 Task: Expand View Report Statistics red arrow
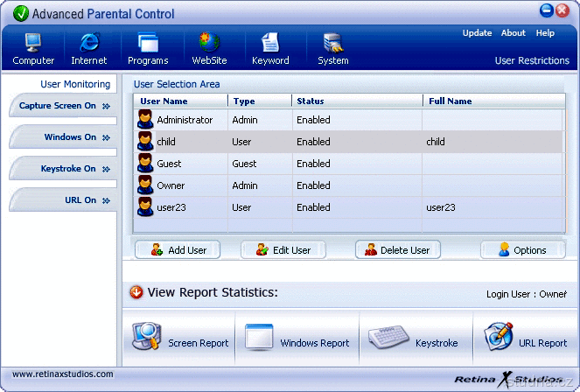tap(136, 292)
